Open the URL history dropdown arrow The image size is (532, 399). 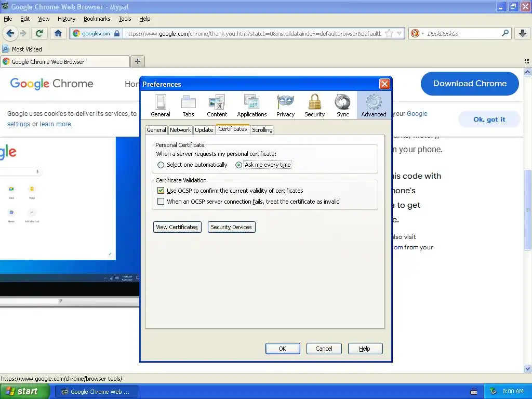pyautogui.click(x=400, y=33)
